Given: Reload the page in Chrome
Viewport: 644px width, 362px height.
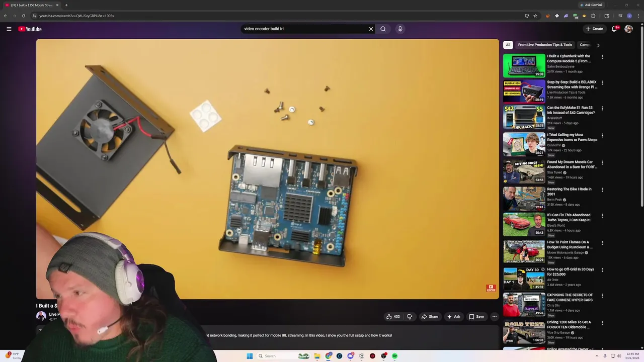Looking at the screenshot, I should 23,16.
